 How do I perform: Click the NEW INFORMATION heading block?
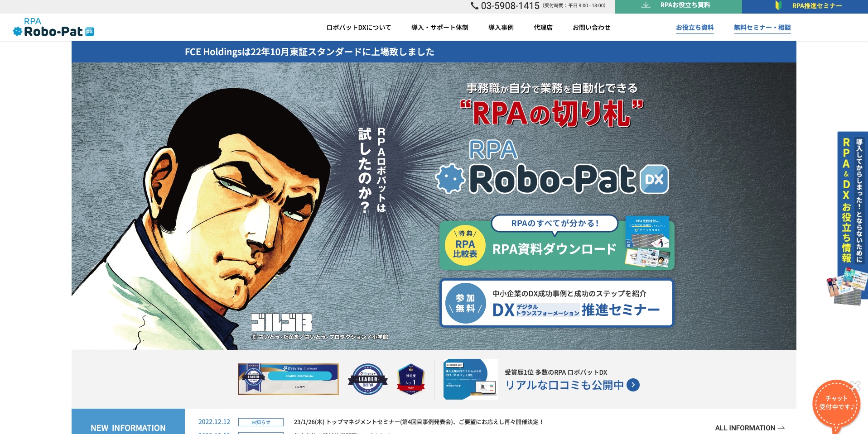(128, 422)
